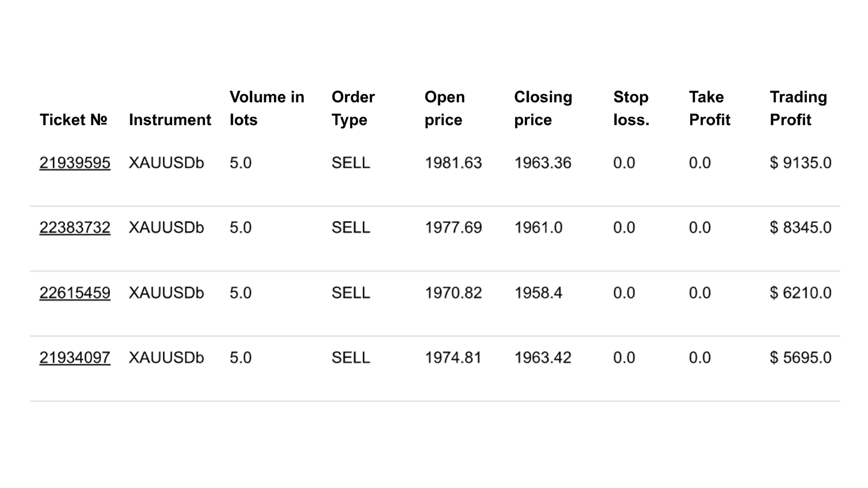This screenshot has width=868, height=488.
Task: Click the Open price column header
Action: pos(444,108)
